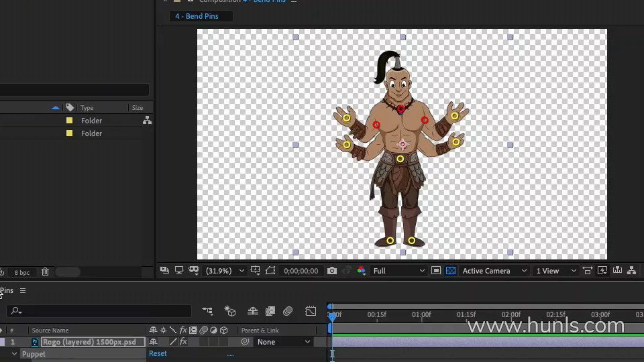This screenshot has height=362, width=644.
Task: Click Effect fx column header icon
Action: coord(183,330)
